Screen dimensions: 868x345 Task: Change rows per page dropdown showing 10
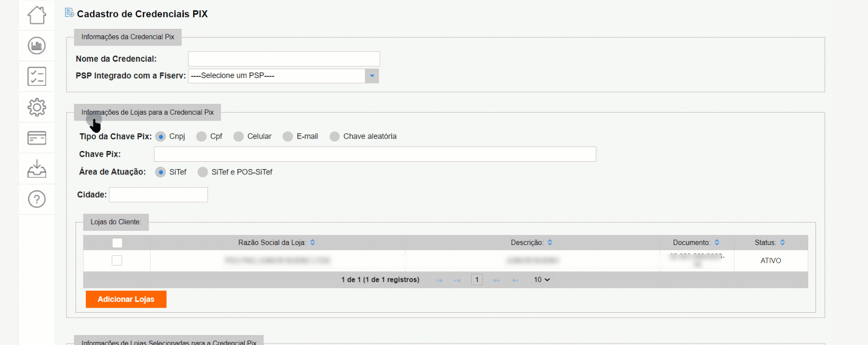(542, 280)
